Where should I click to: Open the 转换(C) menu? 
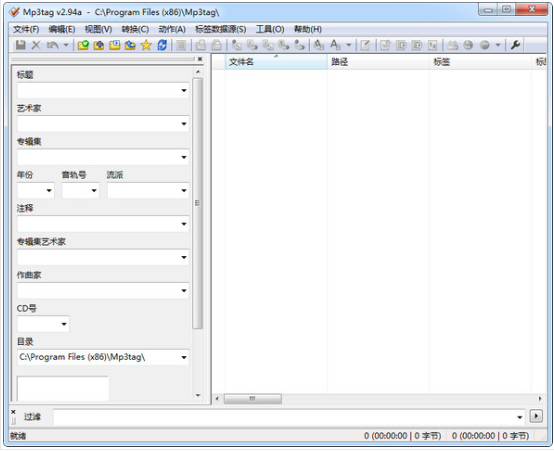click(x=135, y=29)
